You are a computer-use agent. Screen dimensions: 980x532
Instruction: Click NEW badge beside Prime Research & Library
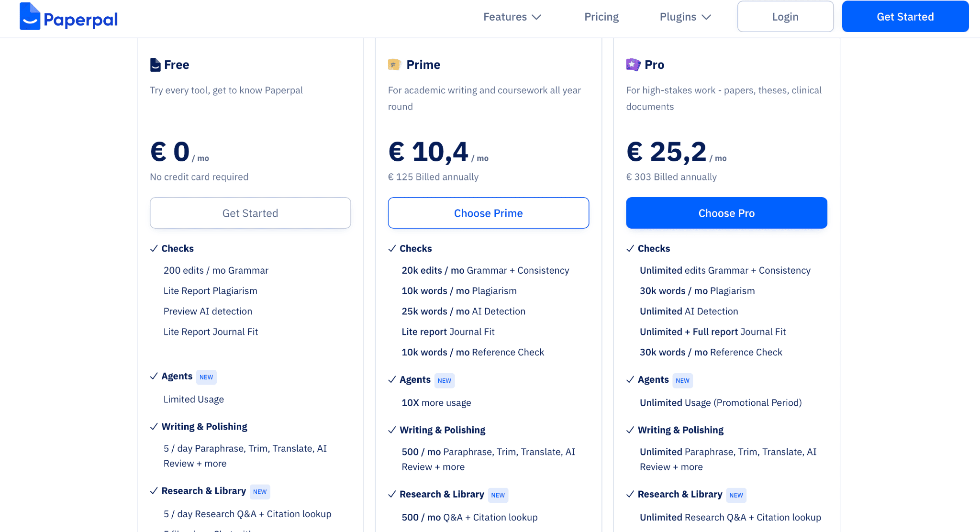pyautogui.click(x=498, y=495)
